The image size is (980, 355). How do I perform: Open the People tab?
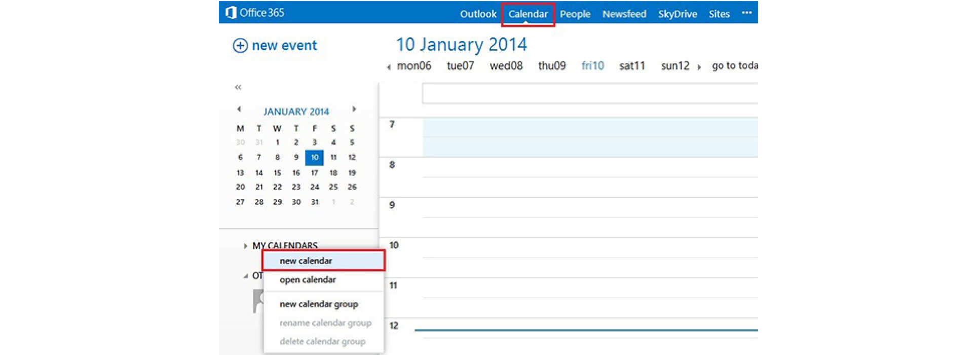(x=575, y=14)
